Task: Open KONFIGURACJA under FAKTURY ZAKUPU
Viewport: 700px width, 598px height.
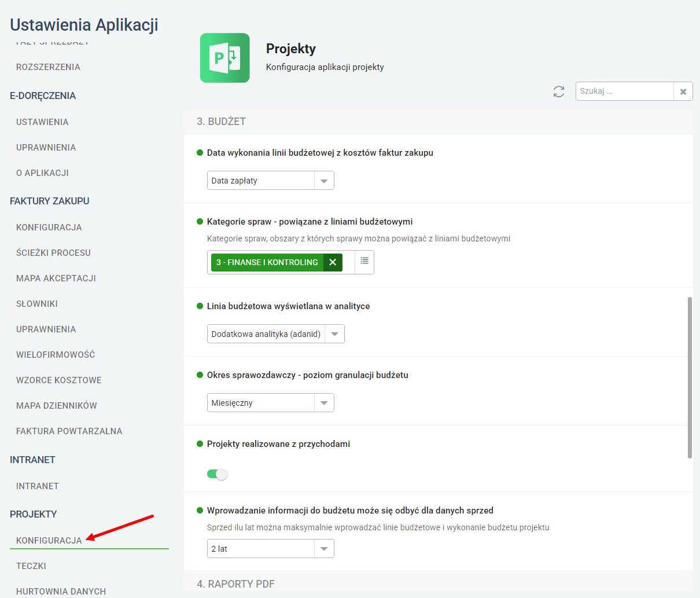Action: click(49, 228)
